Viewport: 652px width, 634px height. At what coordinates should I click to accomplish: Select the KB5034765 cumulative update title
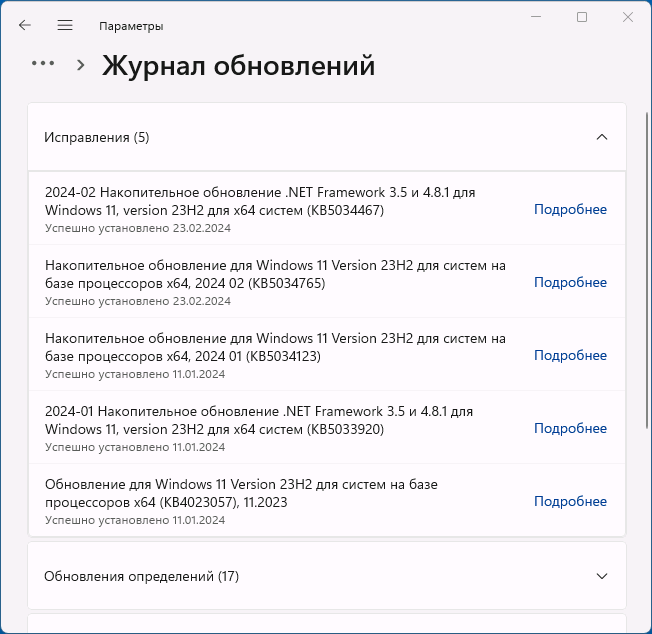275,274
